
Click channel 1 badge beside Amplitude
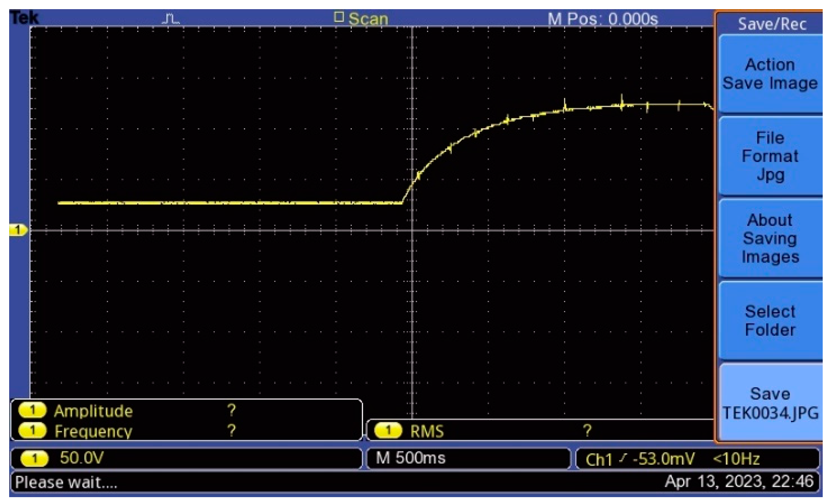click(32, 411)
